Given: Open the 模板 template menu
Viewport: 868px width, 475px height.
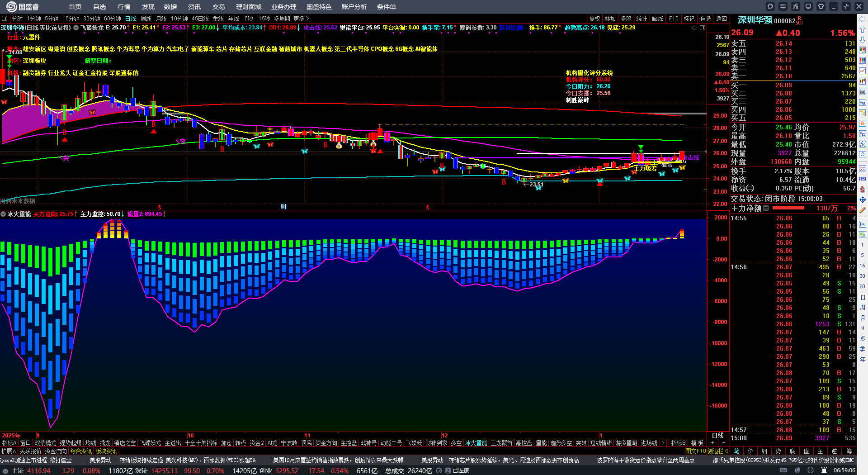Looking at the screenshot, I should pos(697,443).
